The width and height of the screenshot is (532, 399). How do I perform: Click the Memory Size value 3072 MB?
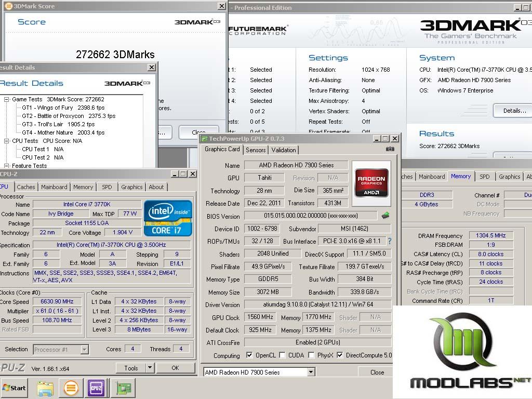pos(268,292)
